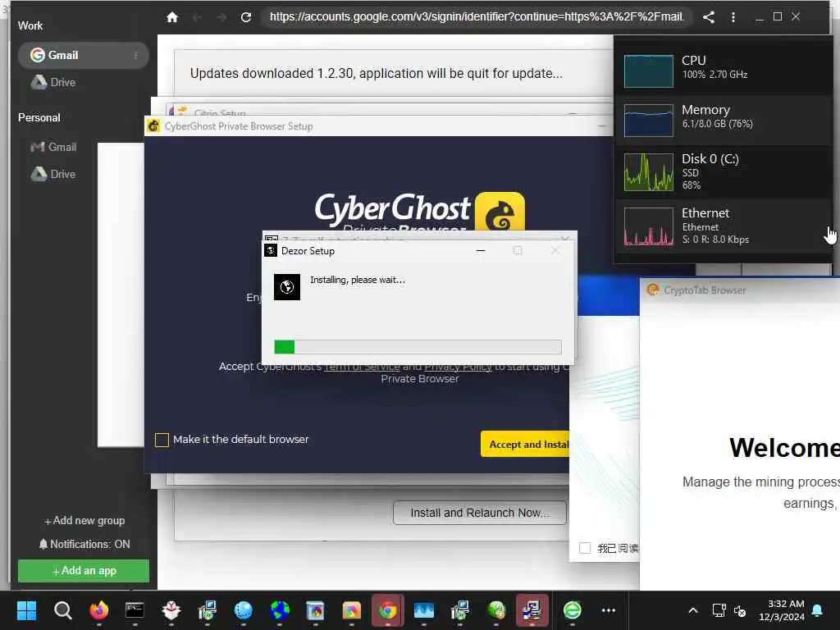Open Gmail under the Personal group

point(53,147)
